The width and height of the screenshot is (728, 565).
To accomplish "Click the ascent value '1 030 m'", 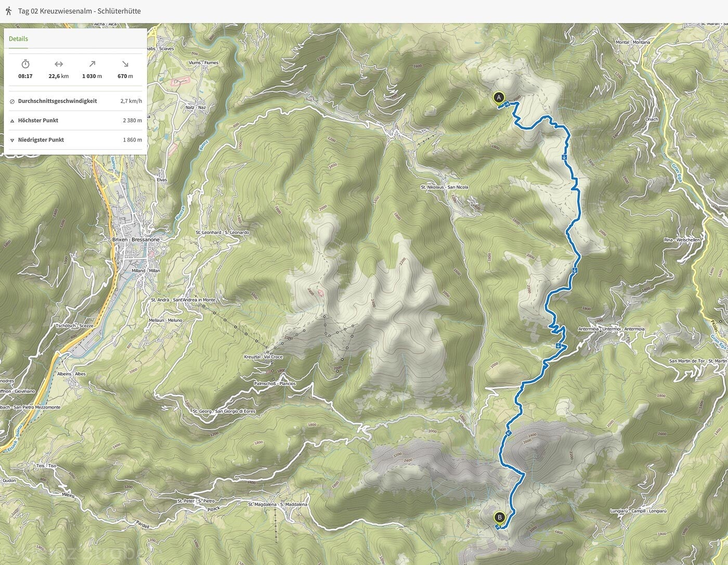I will point(92,76).
